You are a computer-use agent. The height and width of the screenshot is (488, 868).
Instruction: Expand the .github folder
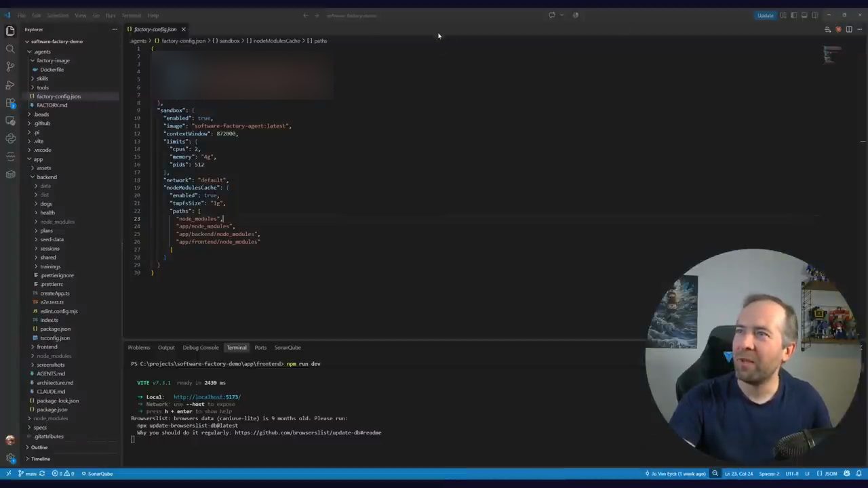click(x=42, y=123)
